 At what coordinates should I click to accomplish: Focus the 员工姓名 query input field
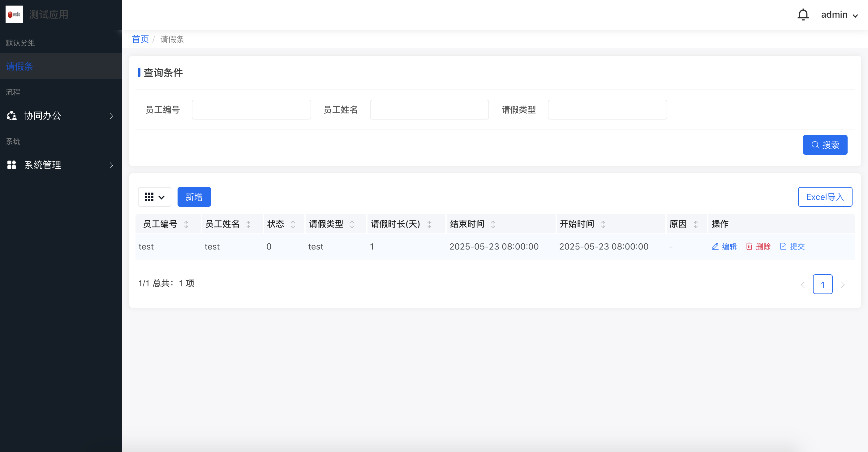pyautogui.click(x=429, y=110)
